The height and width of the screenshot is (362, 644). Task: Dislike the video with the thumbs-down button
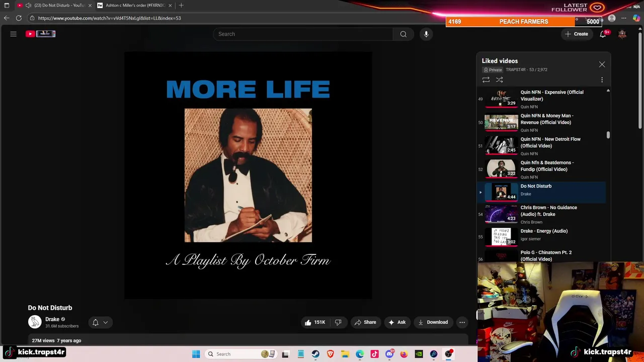point(338,322)
